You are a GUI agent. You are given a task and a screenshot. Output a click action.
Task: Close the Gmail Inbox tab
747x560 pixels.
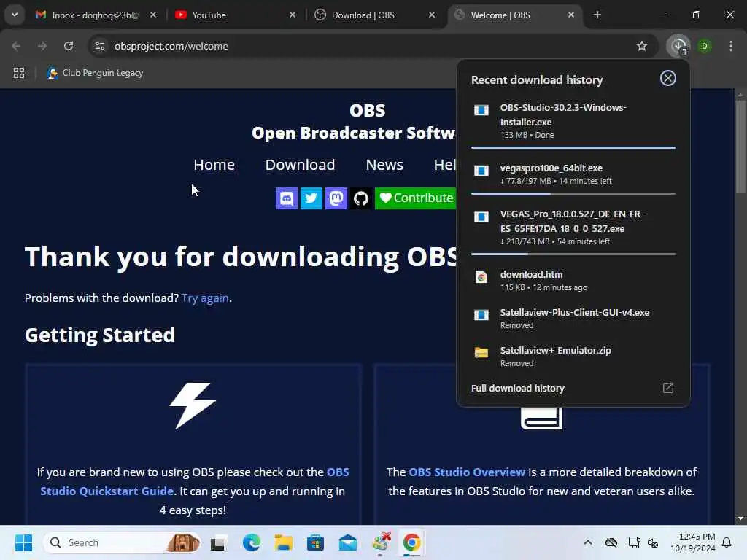(x=153, y=15)
